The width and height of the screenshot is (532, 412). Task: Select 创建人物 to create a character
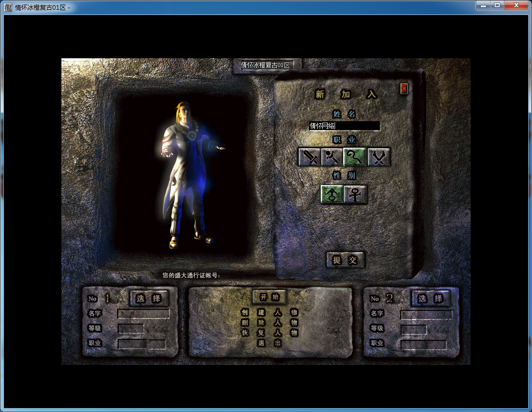tap(270, 312)
